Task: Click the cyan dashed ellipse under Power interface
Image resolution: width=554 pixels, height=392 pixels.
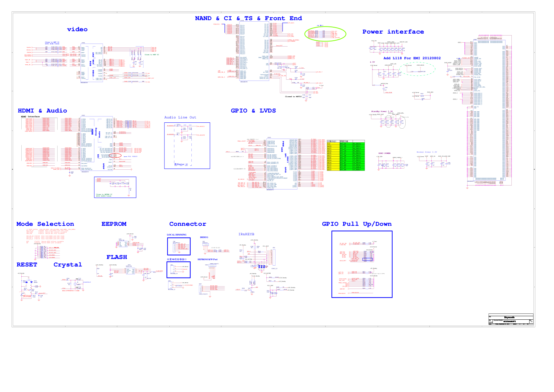Action: 417,69
